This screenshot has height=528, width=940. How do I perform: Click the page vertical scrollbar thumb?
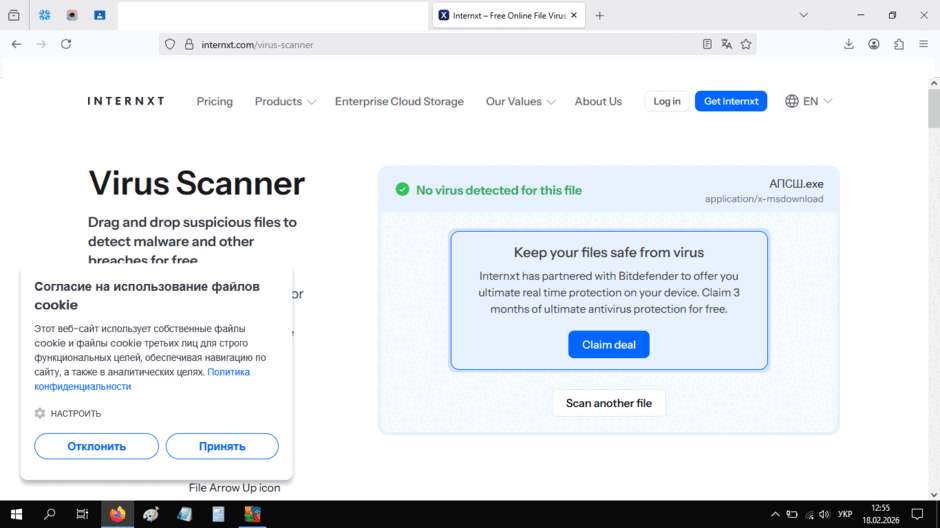point(933,109)
